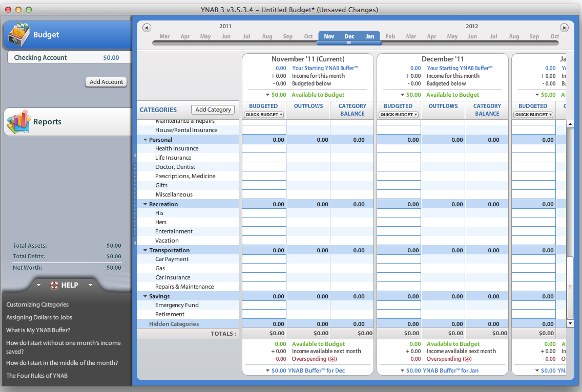This screenshot has height=392, width=582.
Task: Click the scrollbar down arrow
Action: (x=570, y=323)
